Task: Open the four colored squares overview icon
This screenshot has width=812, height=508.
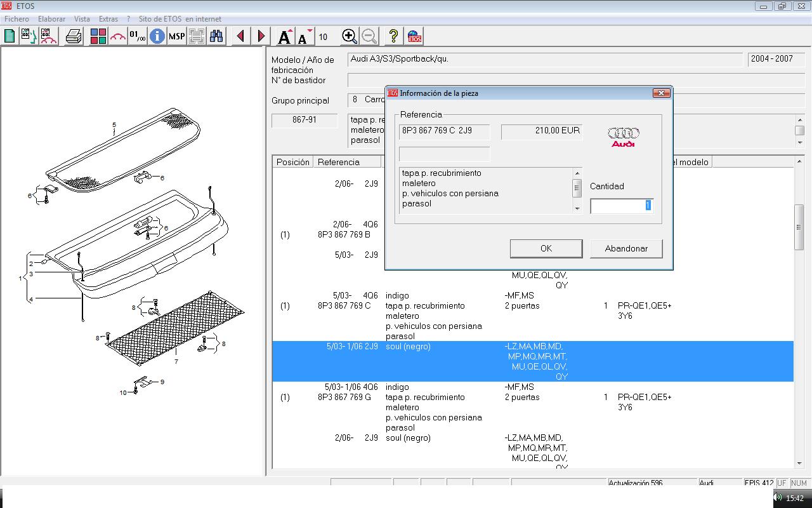Action: click(98, 36)
